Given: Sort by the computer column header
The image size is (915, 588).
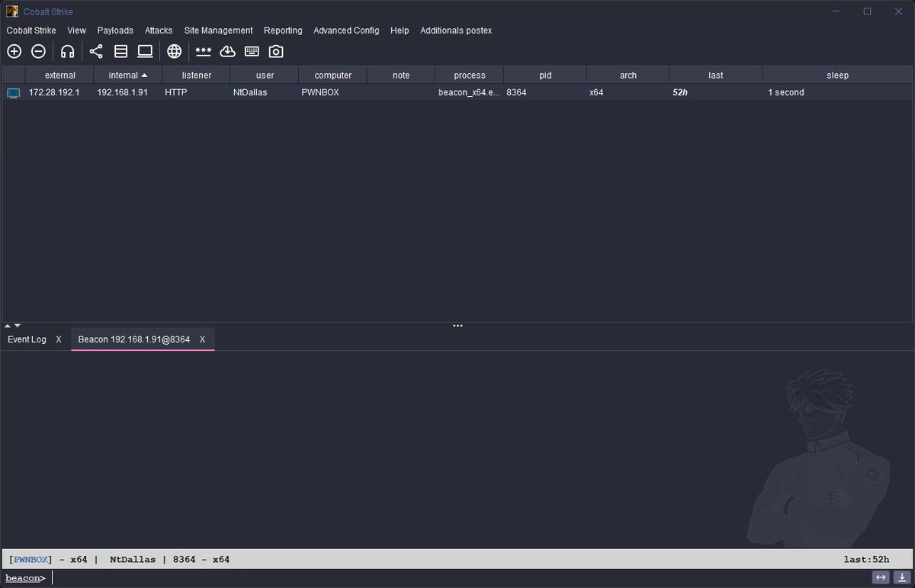Looking at the screenshot, I should pos(333,75).
